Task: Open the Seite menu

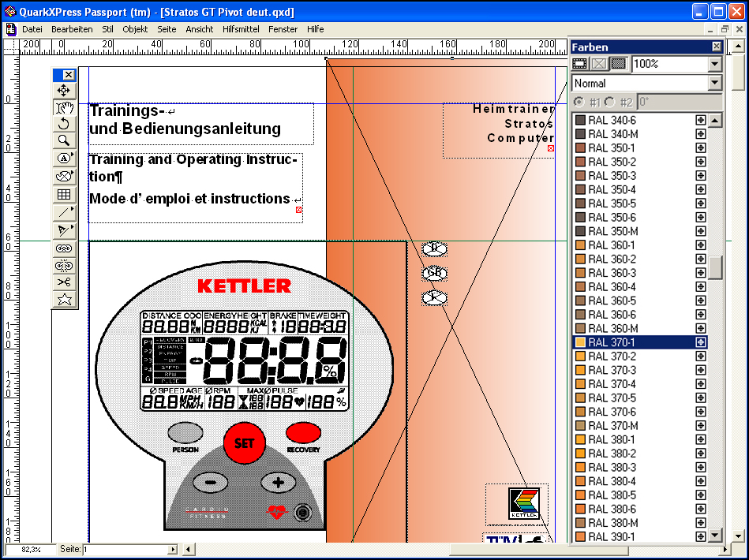Action: [167, 29]
